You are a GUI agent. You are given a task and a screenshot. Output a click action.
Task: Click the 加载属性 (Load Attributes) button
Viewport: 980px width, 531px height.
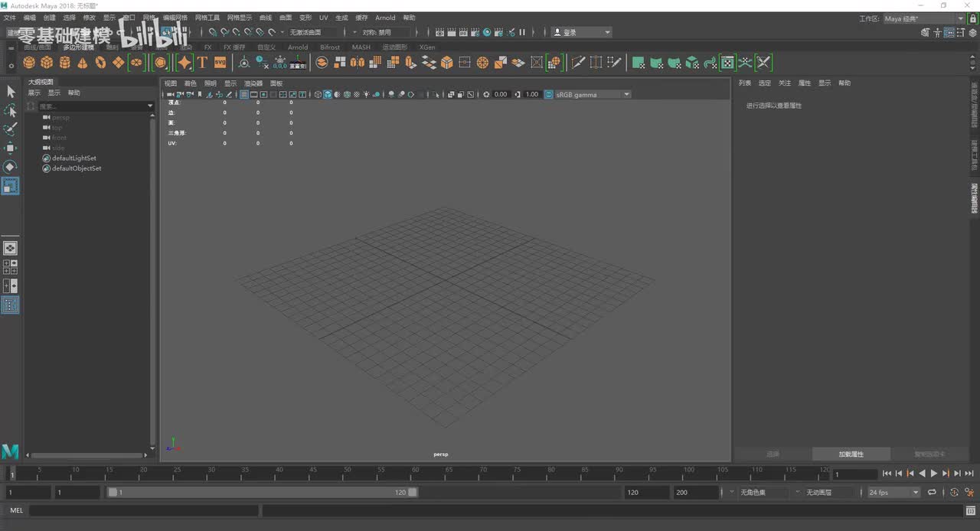pos(851,454)
